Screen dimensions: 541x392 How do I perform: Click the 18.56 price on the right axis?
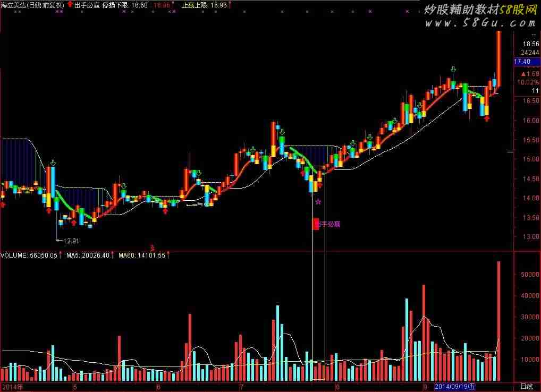pyautogui.click(x=531, y=44)
